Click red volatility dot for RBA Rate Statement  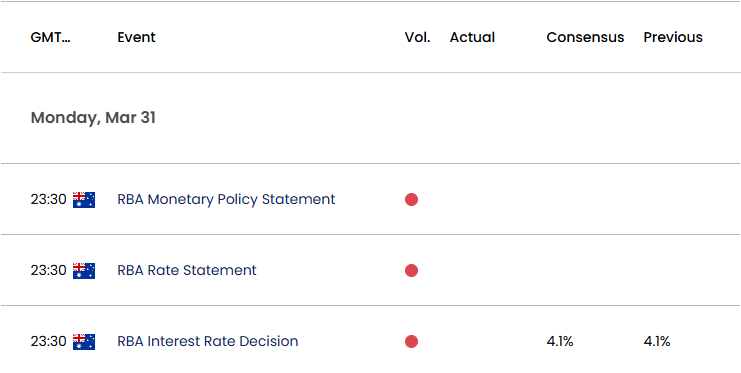pos(411,270)
